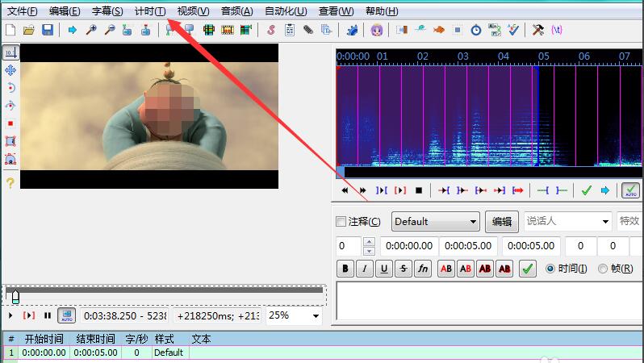Open the fn font chooser button
This screenshot has height=363, width=644.
tap(423, 269)
